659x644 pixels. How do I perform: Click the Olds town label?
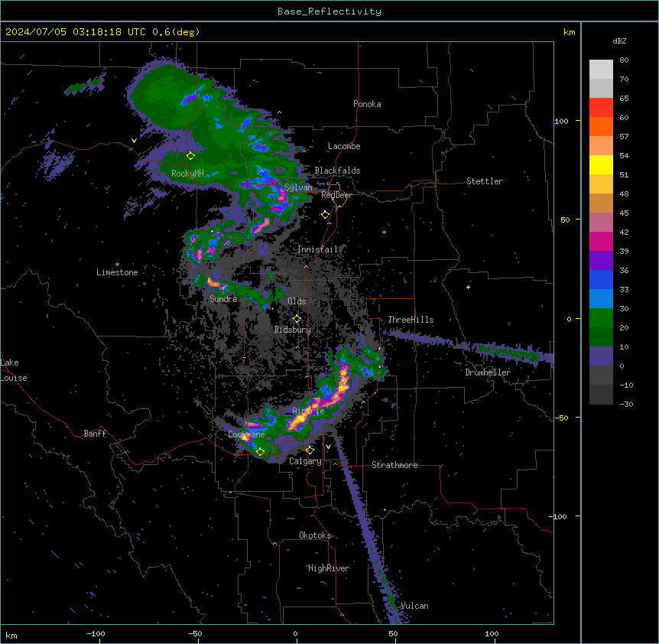297,301
